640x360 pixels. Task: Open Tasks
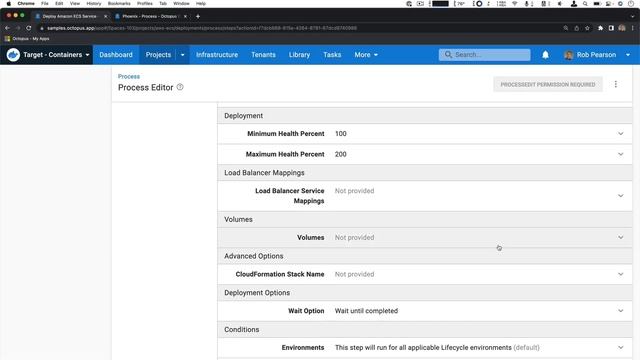332,55
